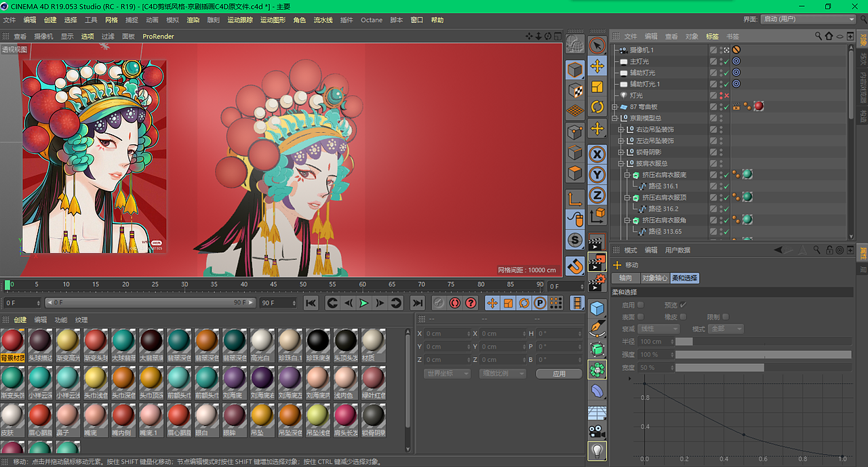The image size is (868, 467).
Task: Open the 模式 全部 dropdown
Action: (726, 329)
